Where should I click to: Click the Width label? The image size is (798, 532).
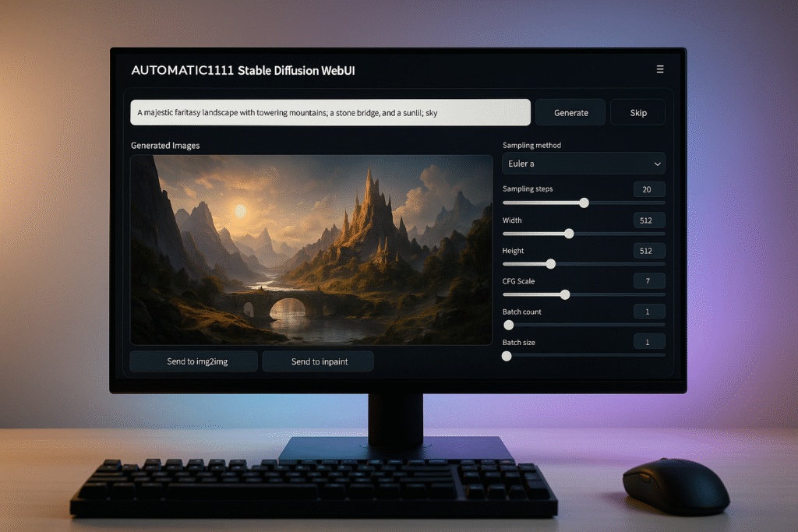point(512,220)
